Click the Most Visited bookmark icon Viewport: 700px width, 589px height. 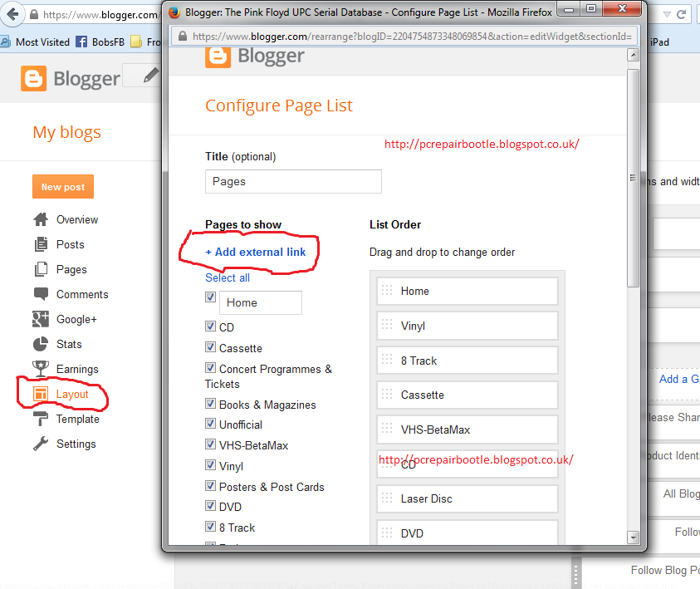click(5, 42)
